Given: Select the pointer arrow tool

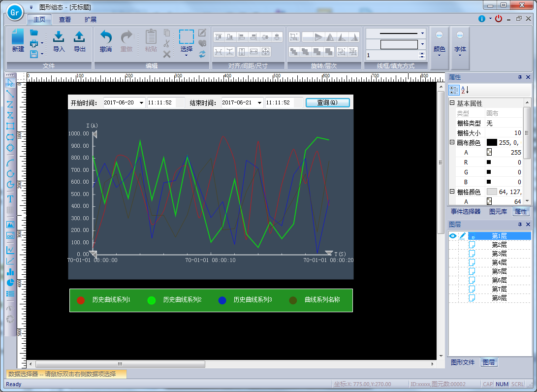Looking at the screenshot, I should tap(10, 83).
